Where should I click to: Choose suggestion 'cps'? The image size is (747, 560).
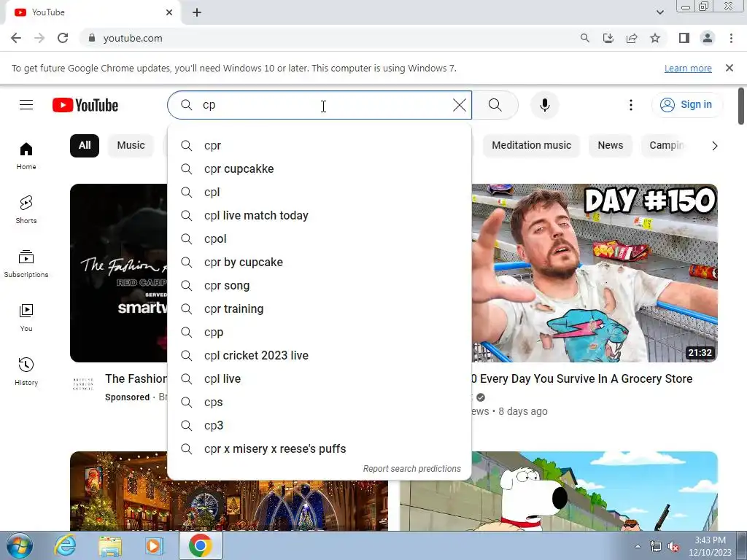(320, 402)
